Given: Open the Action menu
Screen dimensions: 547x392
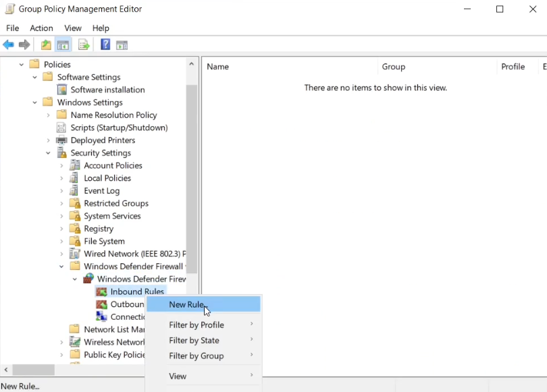Looking at the screenshot, I should tap(41, 28).
